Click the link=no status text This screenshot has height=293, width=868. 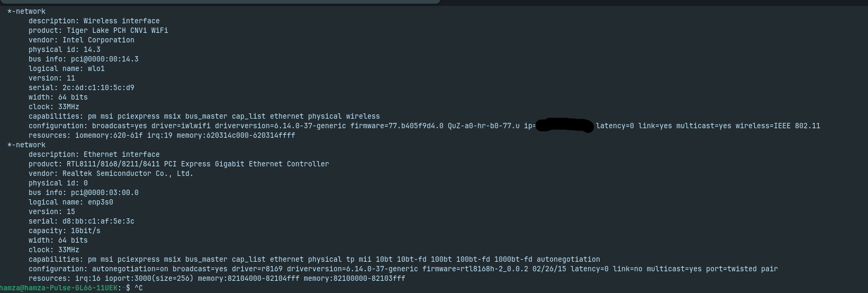coord(627,269)
